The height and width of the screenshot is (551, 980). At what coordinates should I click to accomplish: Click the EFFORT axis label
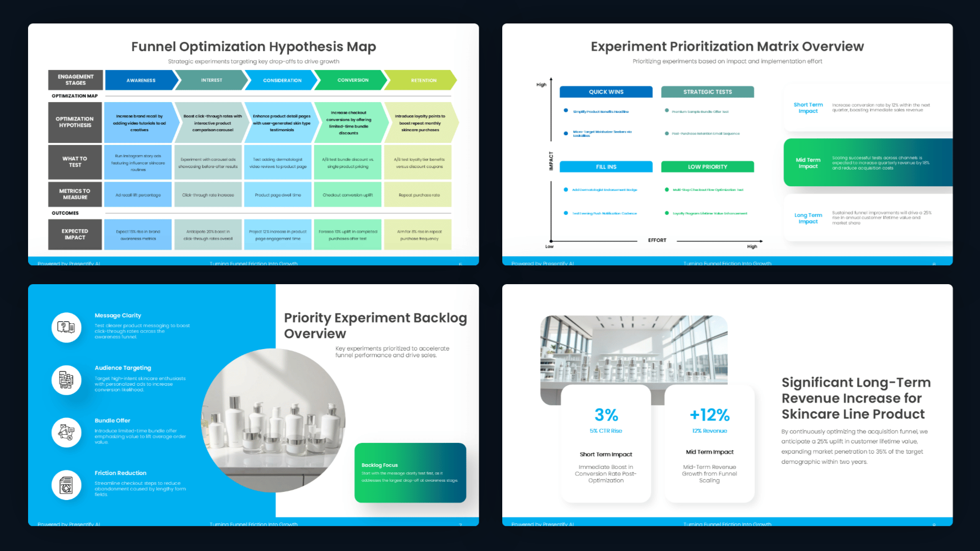pos(657,240)
